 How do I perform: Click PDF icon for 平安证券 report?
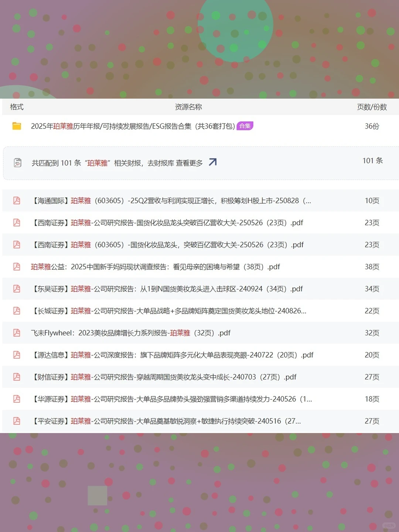click(17, 421)
